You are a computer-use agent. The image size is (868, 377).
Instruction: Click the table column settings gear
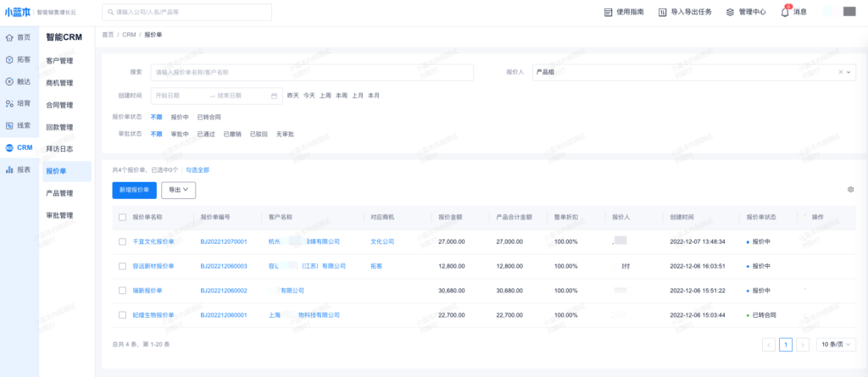(x=850, y=190)
